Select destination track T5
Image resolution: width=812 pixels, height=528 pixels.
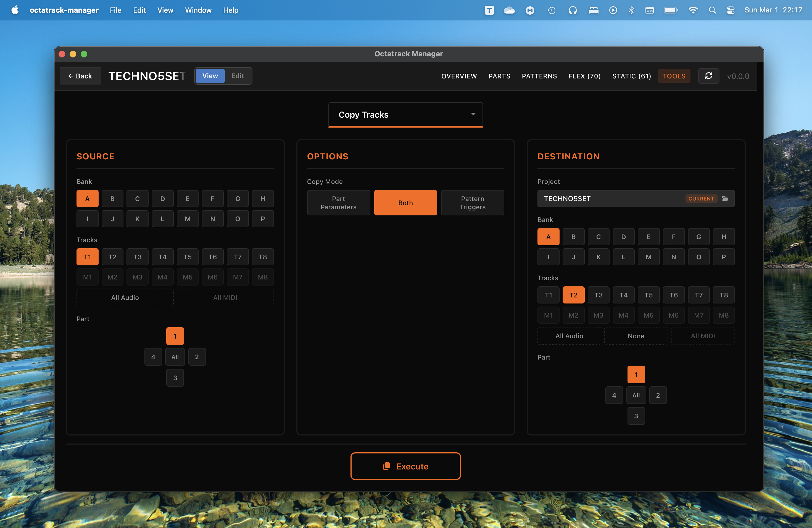coord(648,295)
